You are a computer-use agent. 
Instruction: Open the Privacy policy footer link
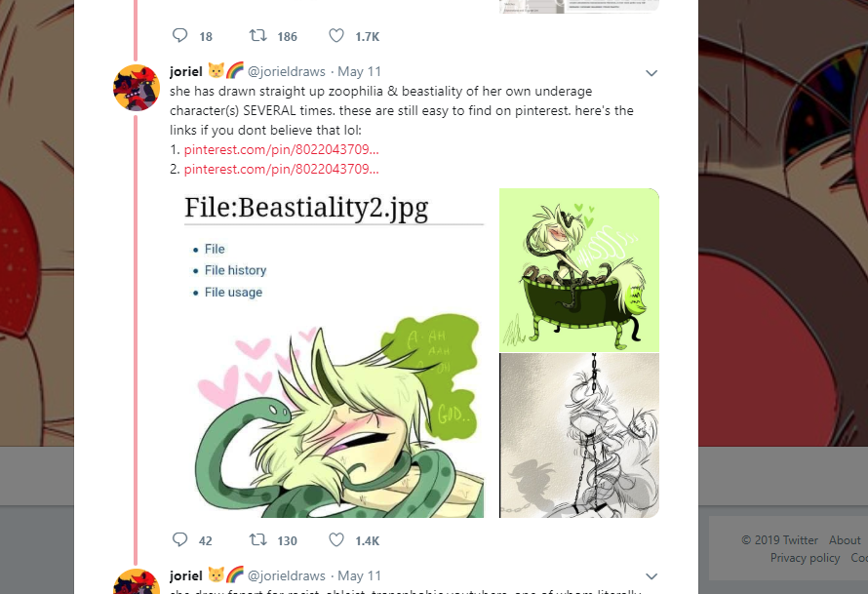click(805, 558)
